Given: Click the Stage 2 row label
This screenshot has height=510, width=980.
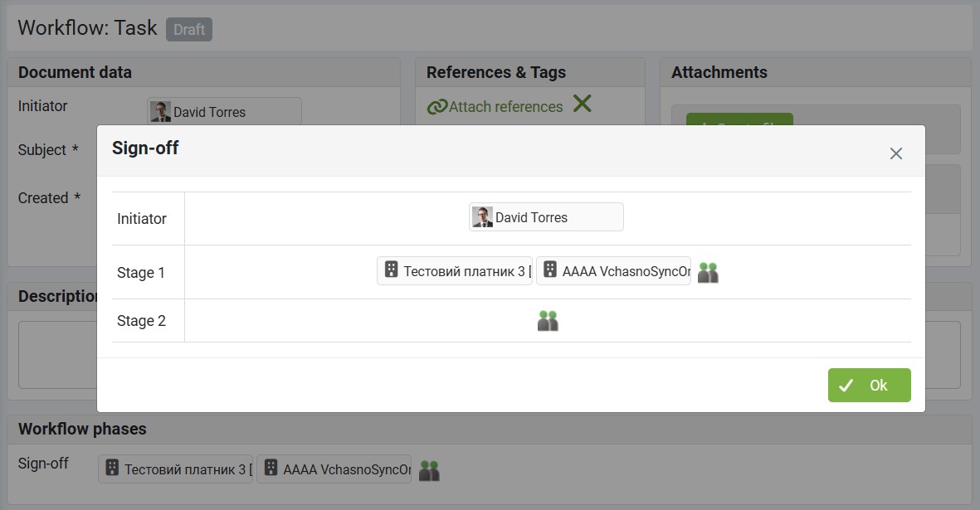Looking at the screenshot, I should coord(141,321).
